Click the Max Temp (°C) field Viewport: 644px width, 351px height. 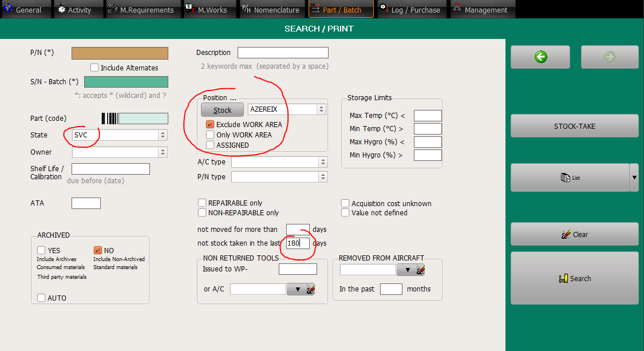click(x=428, y=116)
